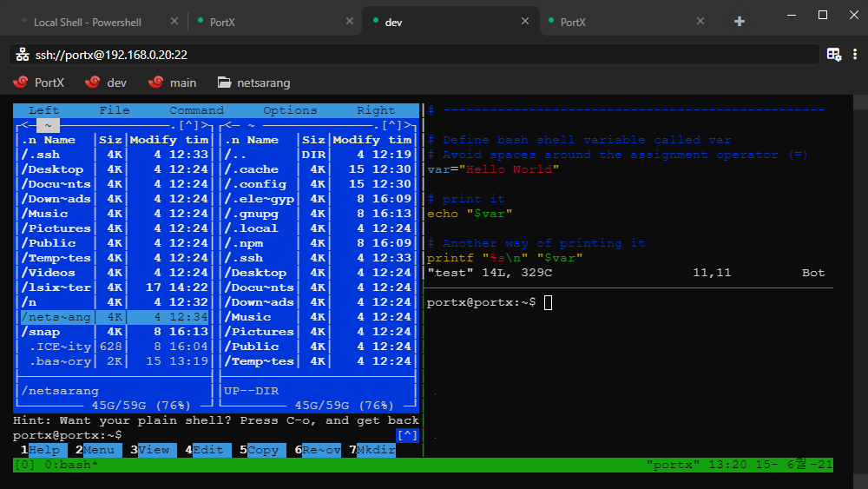The image size is (868, 489).
Task: Close the dev tab
Action: tap(525, 21)
